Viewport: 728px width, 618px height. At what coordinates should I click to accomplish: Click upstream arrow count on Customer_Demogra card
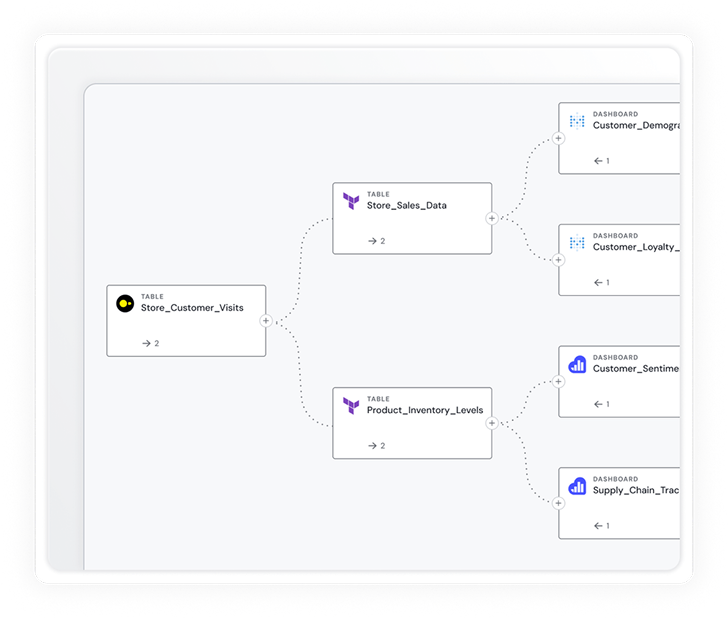[x=602, y=161]
